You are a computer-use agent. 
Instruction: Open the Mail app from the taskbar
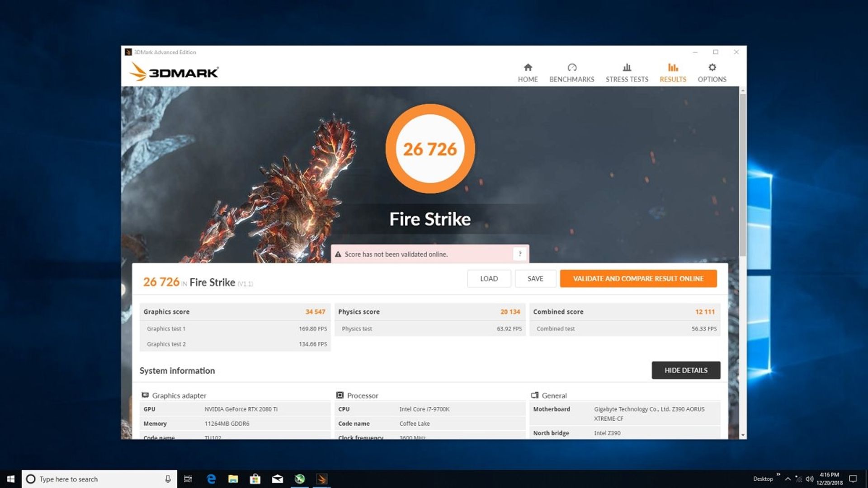pos(278,479)
